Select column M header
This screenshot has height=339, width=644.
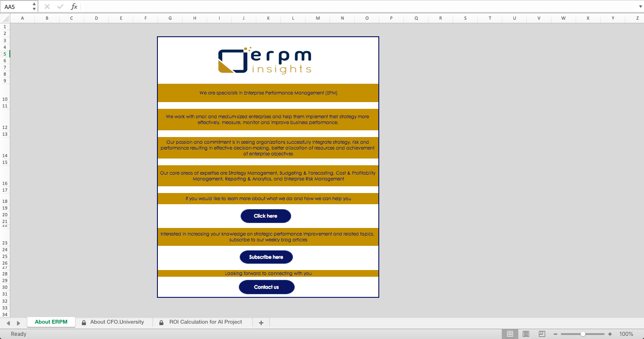pos(318,18)
